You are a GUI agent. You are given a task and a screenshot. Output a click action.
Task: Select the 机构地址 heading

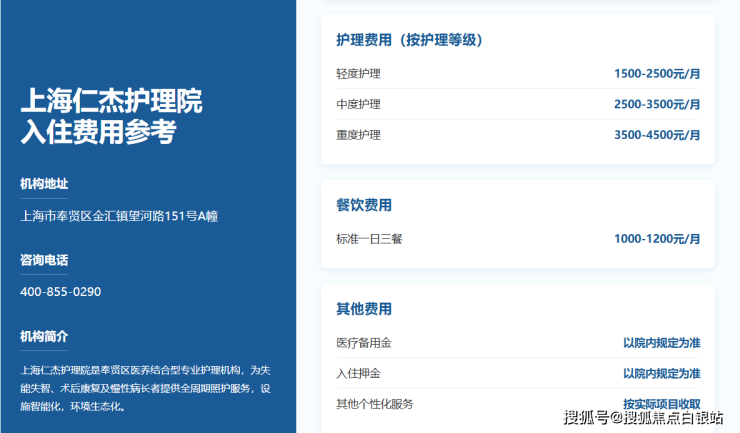point(44,184)
